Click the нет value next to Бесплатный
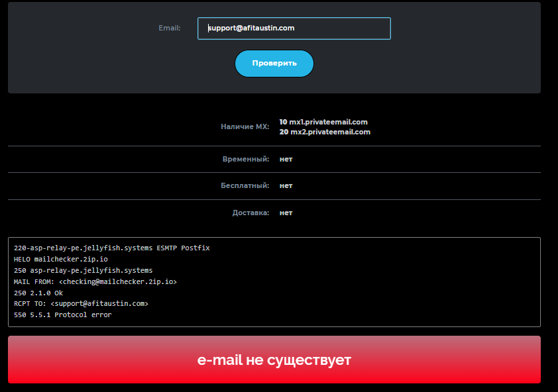558x392 pixels. point(286,186)
